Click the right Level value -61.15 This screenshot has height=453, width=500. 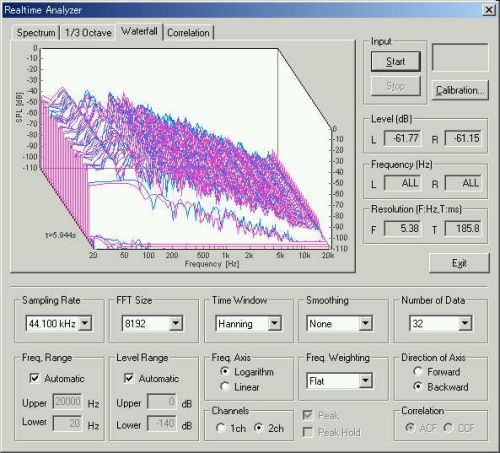(x=463, y=138)
